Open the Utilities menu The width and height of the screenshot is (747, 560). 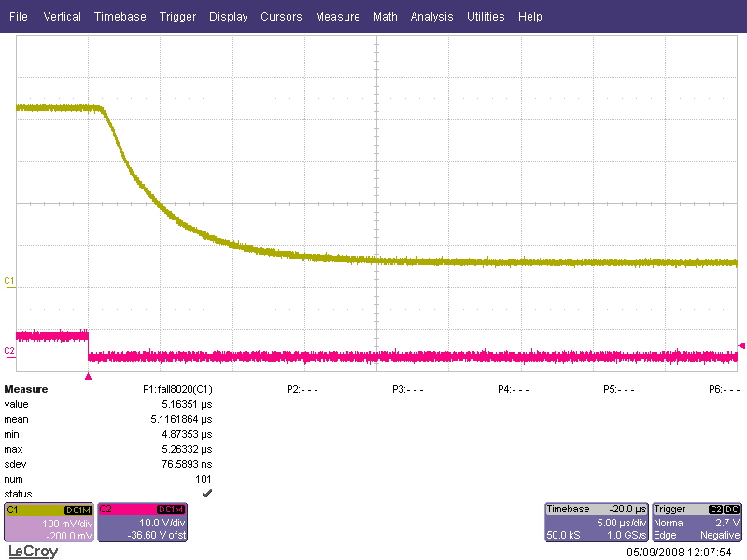coord(486,17)
